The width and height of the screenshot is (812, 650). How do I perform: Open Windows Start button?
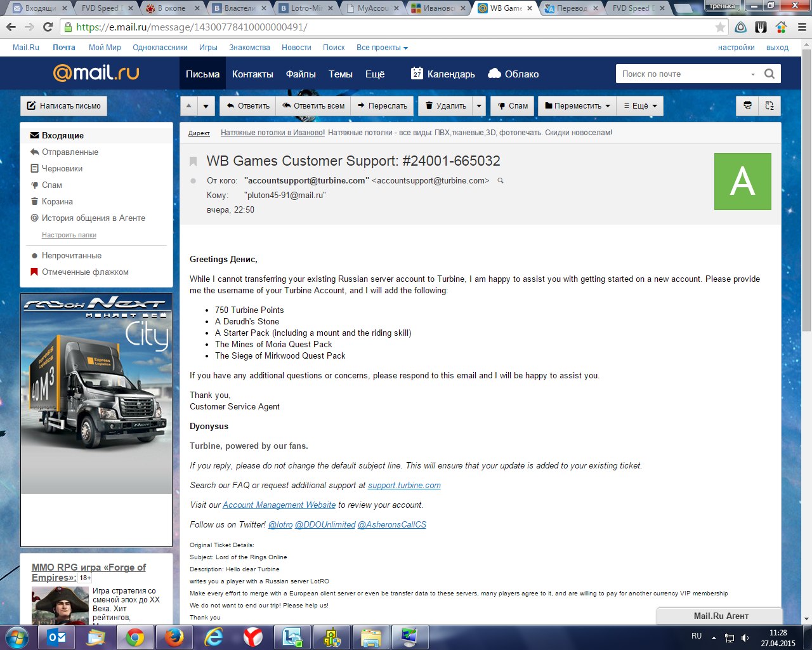coord(16,637)
